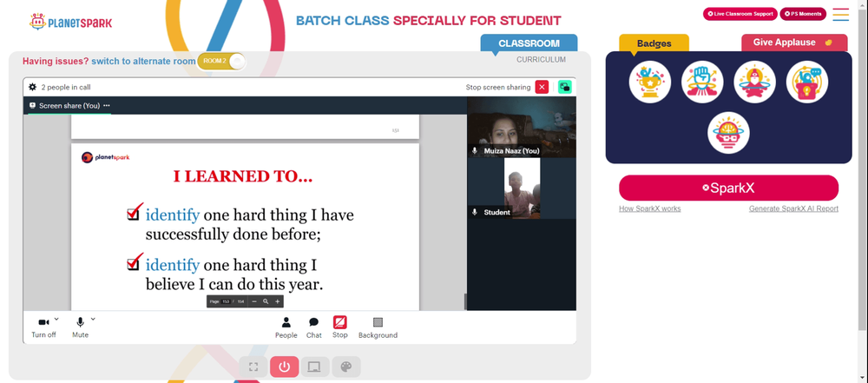Turn off the camera
This screenshot has width=868, height=383.
(x=43, y=327)
